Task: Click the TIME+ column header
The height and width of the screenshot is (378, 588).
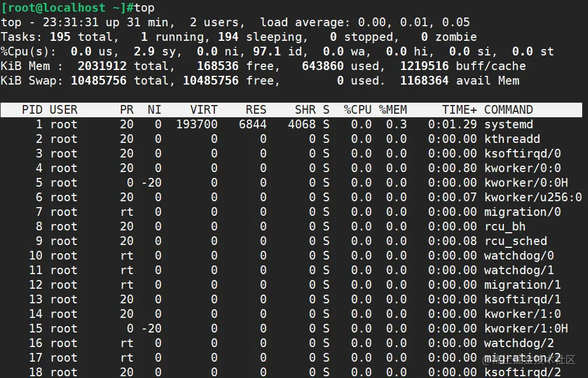Action: 460,110
